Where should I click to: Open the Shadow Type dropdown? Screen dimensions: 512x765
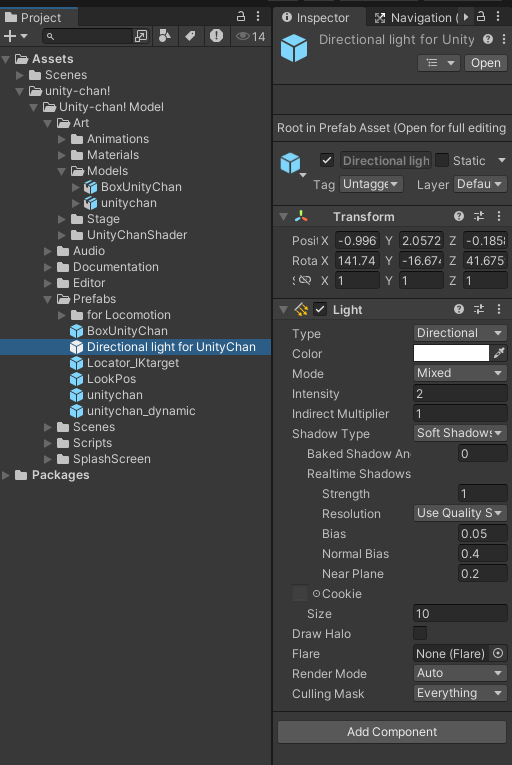pos(460,433)
